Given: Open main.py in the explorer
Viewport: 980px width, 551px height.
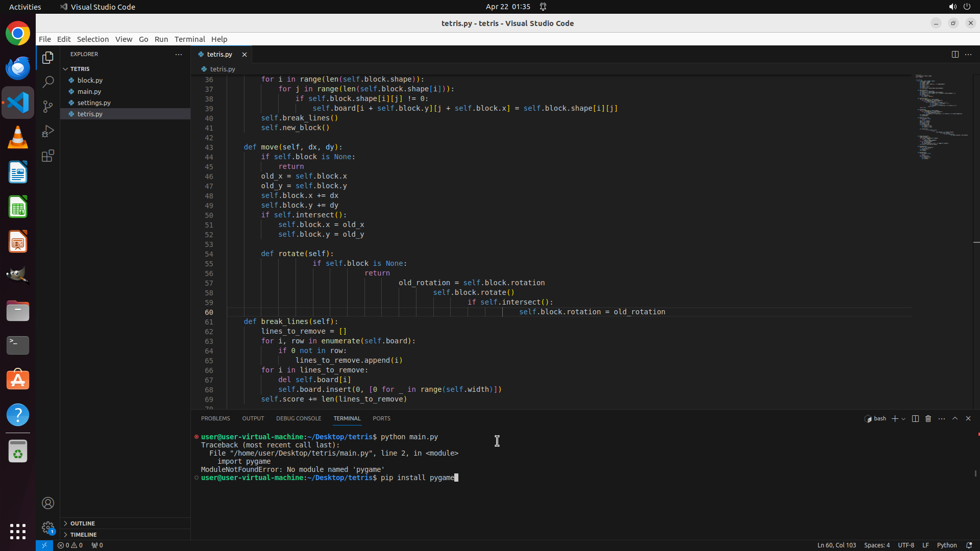Looking at the screenshot, I should (x=89, y=91).
